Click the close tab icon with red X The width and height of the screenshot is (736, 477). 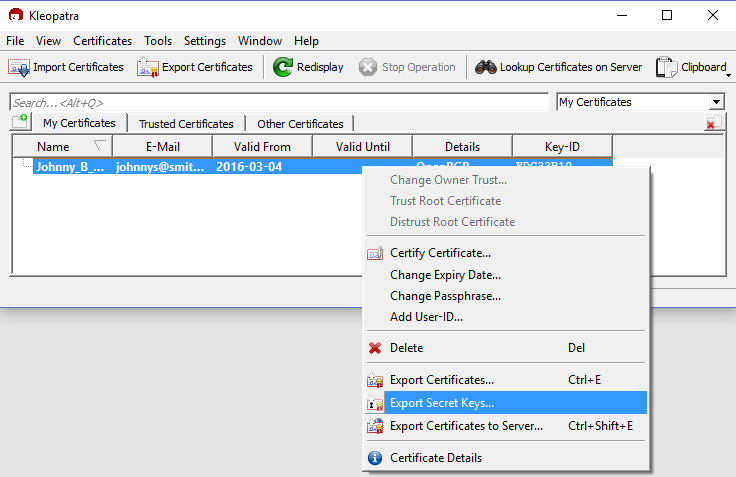tap(714, 122)
